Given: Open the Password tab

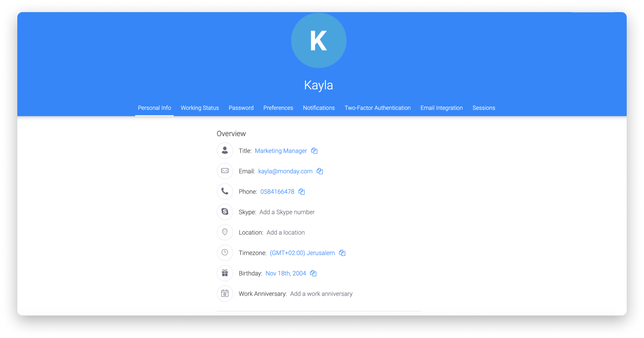Looking at the screenshot, I should pos(241,108).
